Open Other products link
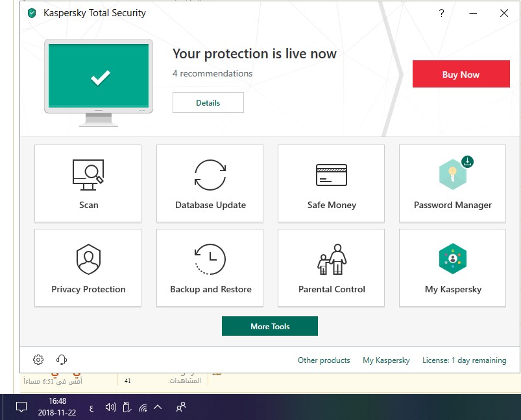521x420 pixels. coord(324,360)
